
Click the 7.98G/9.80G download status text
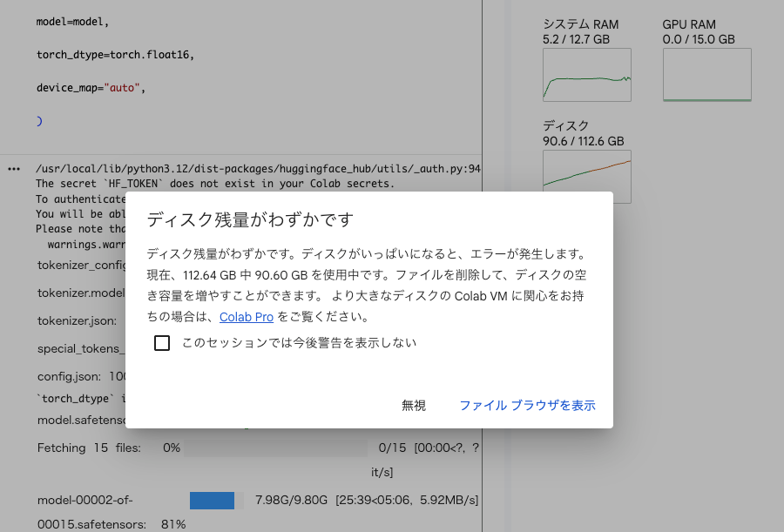[x=291, y=501]
